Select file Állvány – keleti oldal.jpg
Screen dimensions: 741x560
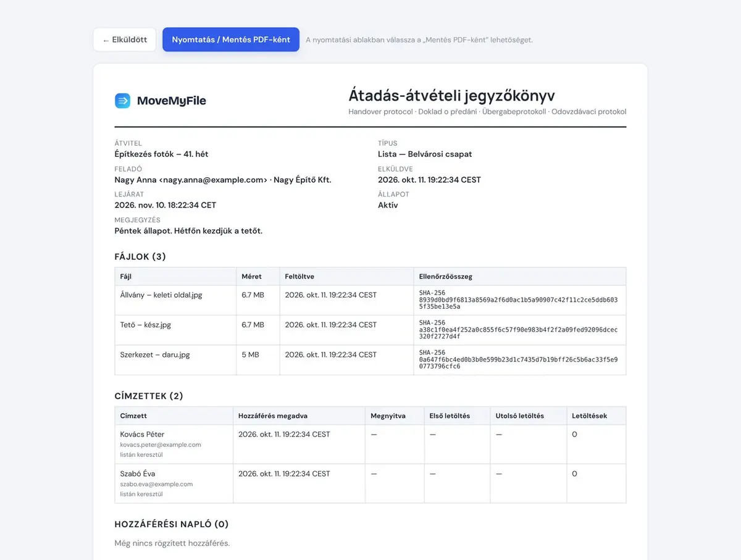coord(161,295)
